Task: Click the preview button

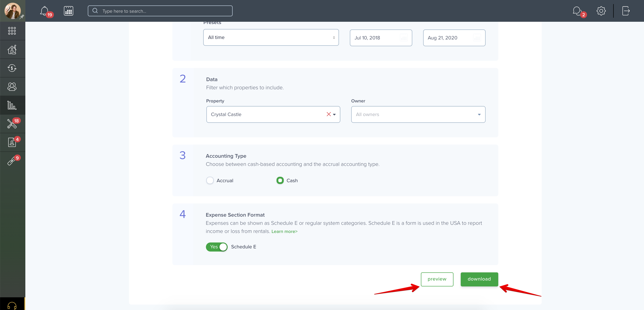Action: (x=437, y=279)
